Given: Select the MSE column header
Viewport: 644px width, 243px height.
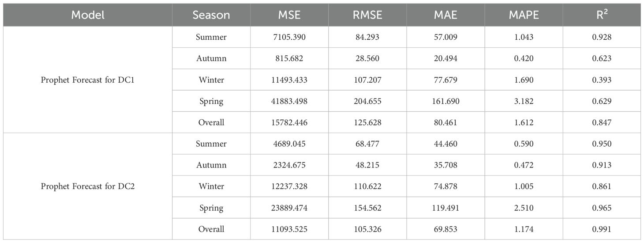Looking at the screenshot, I should pos(290,15).
